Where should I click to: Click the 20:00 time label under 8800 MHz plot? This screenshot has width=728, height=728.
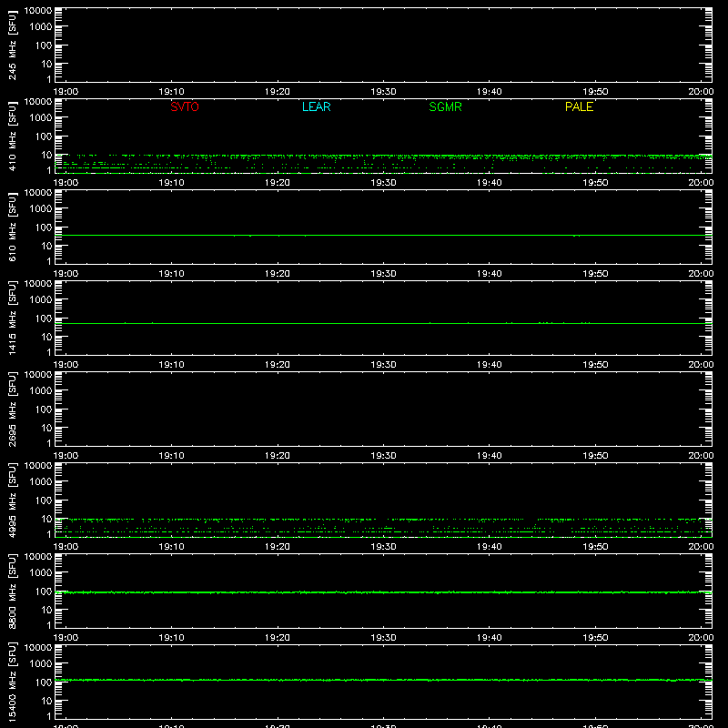(x=701, y=638)
